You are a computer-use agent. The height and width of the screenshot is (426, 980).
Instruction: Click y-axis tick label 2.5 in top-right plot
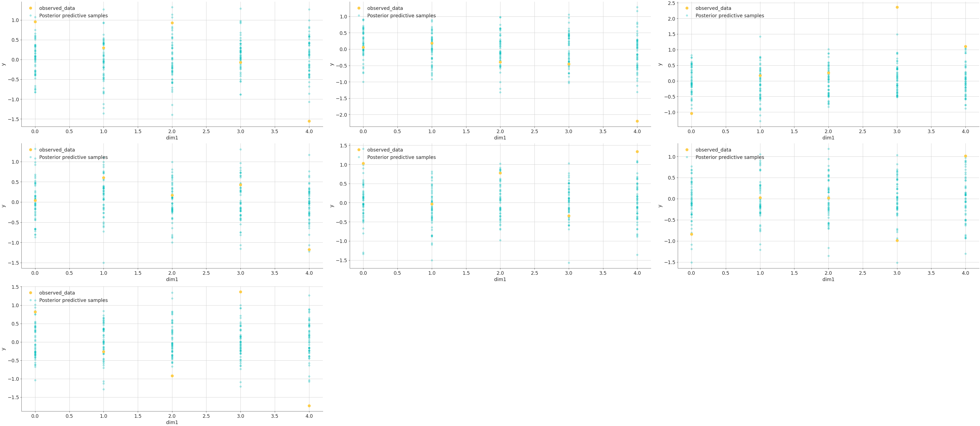pos(671,3)
